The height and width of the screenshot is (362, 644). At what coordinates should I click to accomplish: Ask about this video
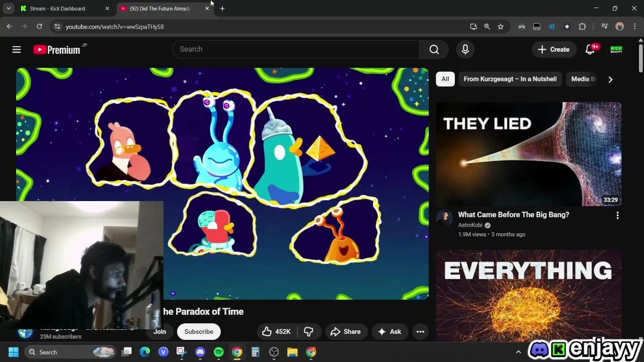389,331
